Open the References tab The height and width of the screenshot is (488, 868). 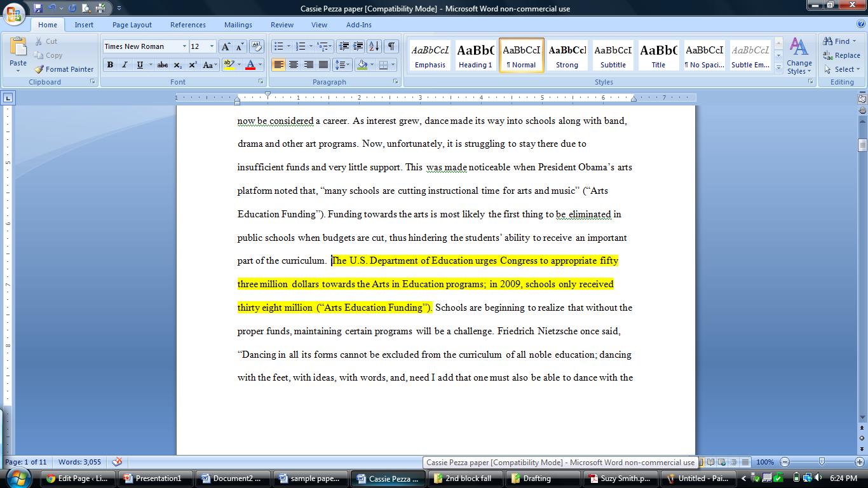(x=187, y=25)
